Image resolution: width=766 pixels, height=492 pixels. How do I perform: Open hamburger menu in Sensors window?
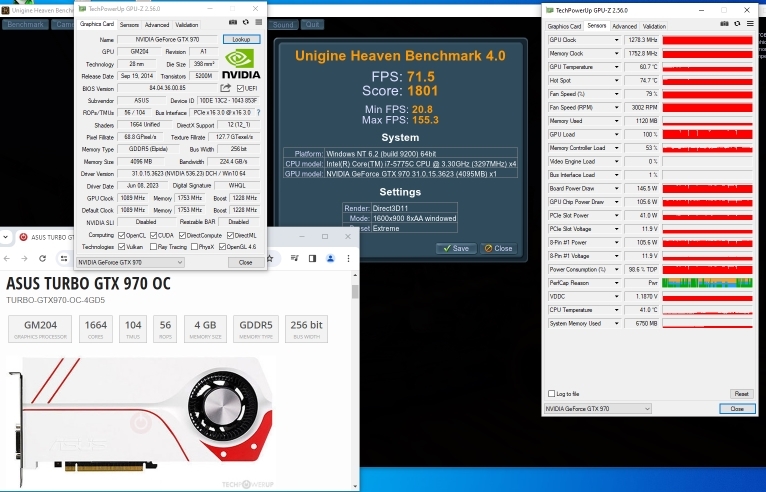750,24
